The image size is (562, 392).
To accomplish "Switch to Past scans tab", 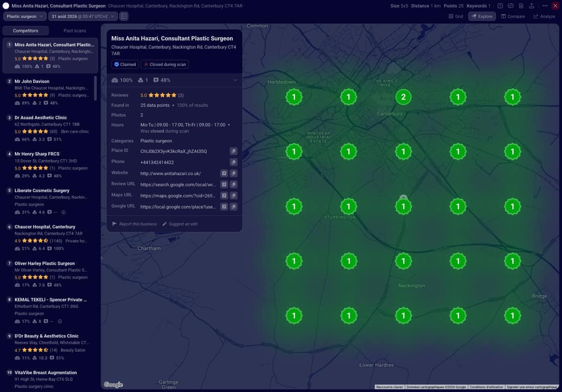I will point(75,31).
